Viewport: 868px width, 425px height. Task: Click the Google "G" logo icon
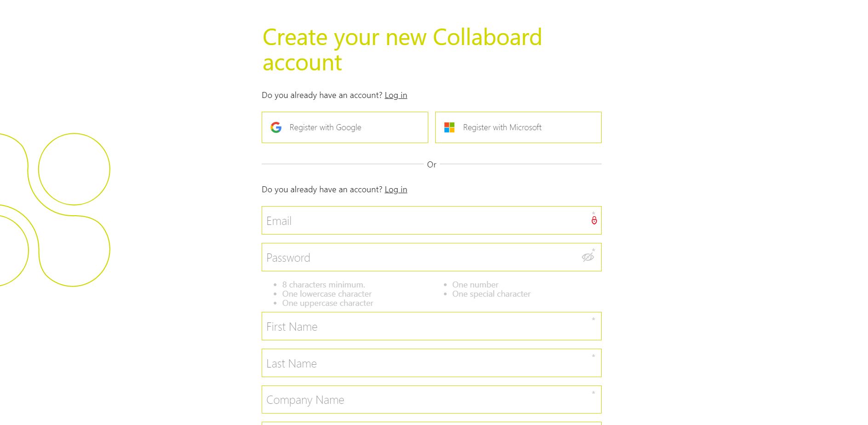(x=276, y=127)
